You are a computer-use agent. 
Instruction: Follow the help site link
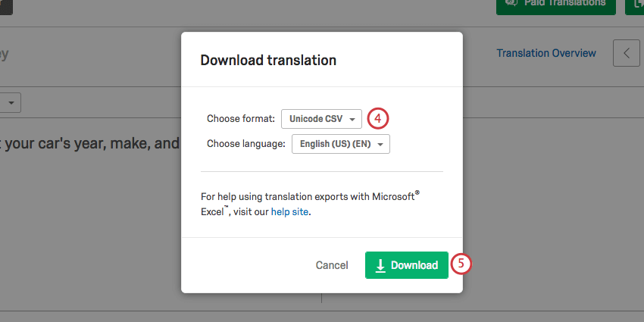click(x=290, y=212)
